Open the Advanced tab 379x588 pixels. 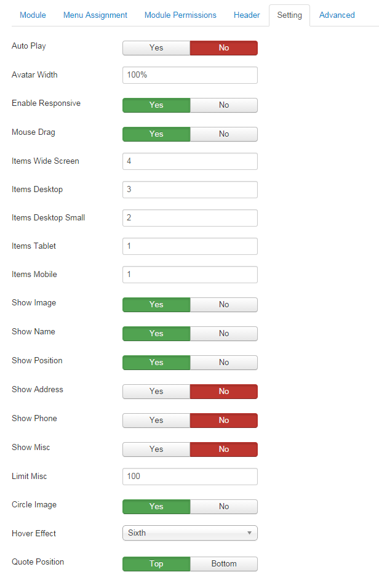[x=337, y=15]
